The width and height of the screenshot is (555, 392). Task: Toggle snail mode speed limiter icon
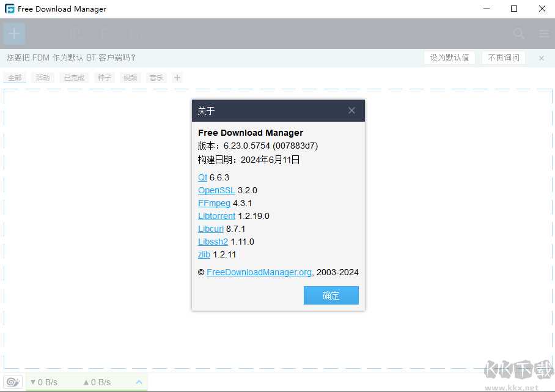13,382
